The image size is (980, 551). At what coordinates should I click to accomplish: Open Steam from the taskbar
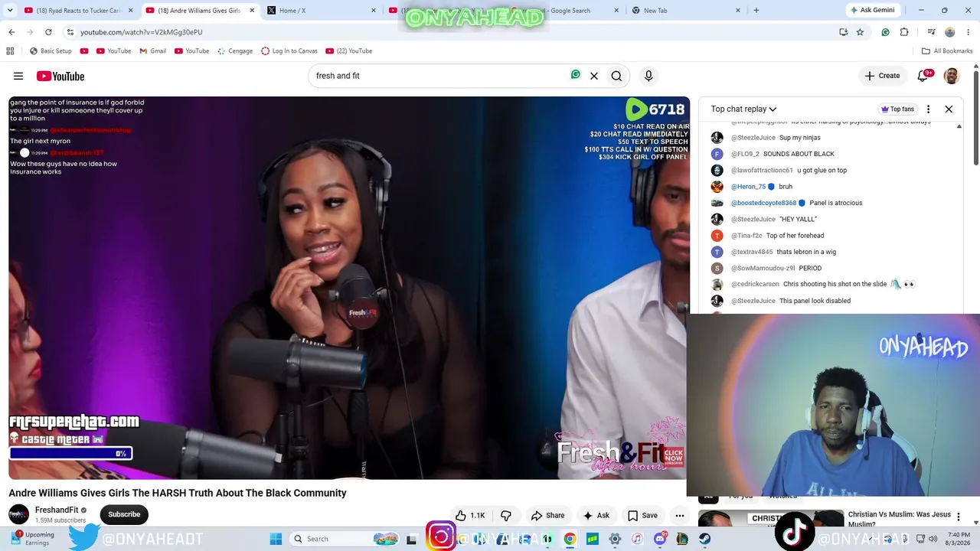704,539
